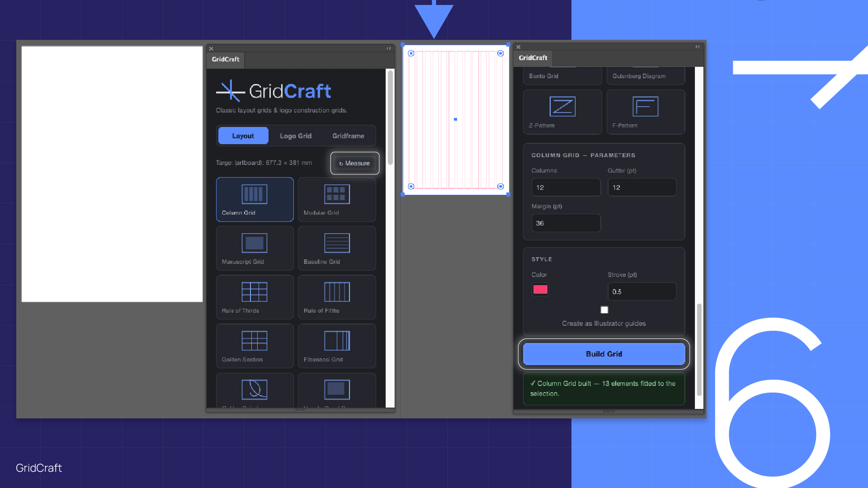This screenshot has height=488, width=868.
Task: Switch to the Layout tab
Action: pos(243,136)
